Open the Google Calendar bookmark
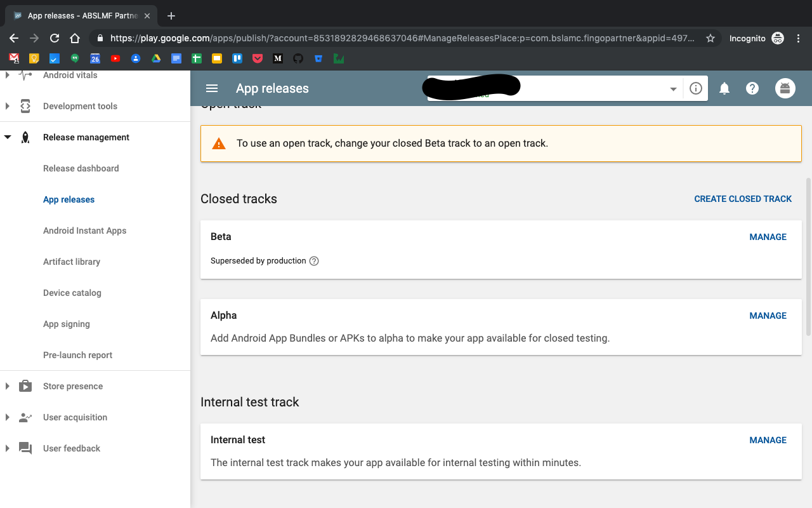The image size is (812, 508). (x=95, y=58)
